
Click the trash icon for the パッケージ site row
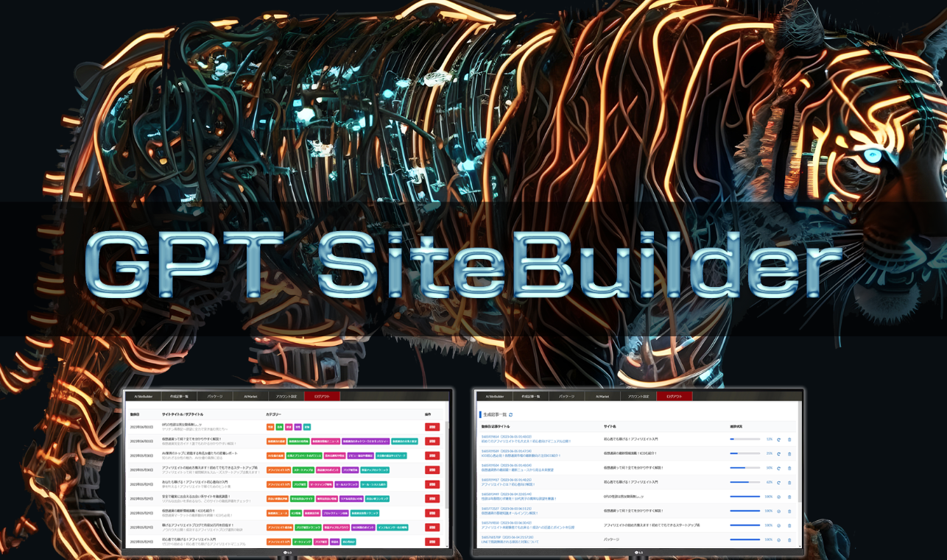[789, 540]
